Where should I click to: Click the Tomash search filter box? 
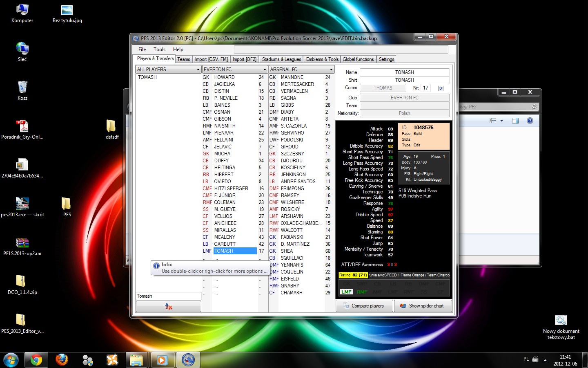168,296
